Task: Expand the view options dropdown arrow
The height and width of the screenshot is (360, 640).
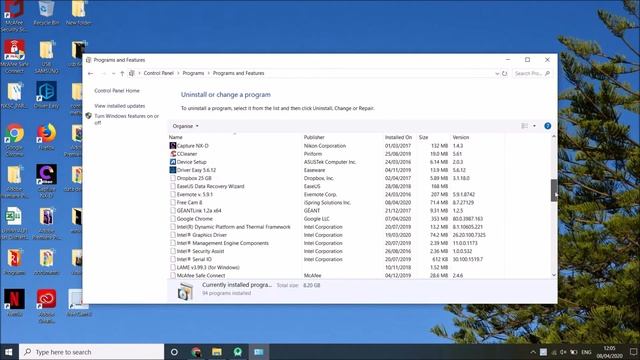Action: coord(534,126)
